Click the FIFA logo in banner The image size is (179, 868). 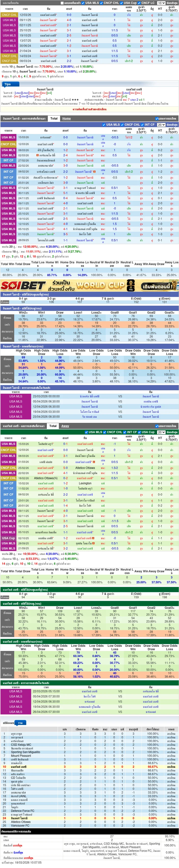(130, 286)
